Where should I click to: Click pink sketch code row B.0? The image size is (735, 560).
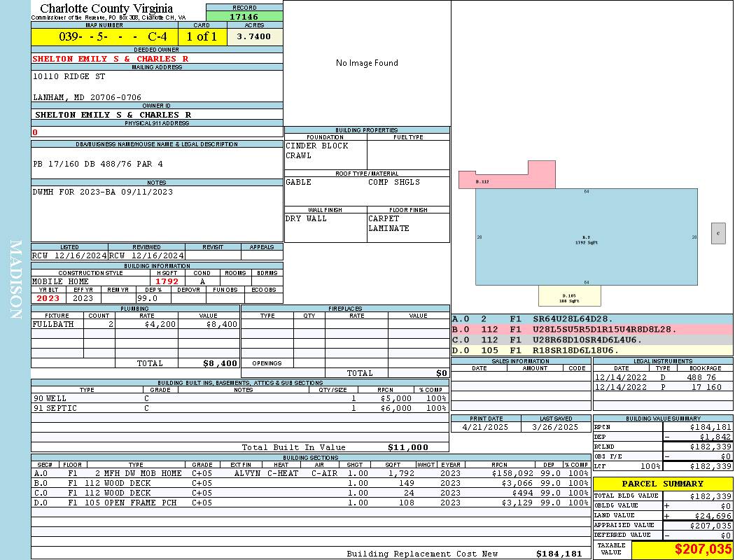coord(592,330)
